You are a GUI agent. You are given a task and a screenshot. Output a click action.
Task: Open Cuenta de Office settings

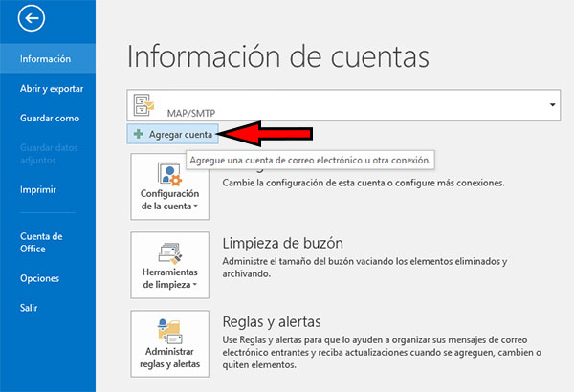pos(41,242)
